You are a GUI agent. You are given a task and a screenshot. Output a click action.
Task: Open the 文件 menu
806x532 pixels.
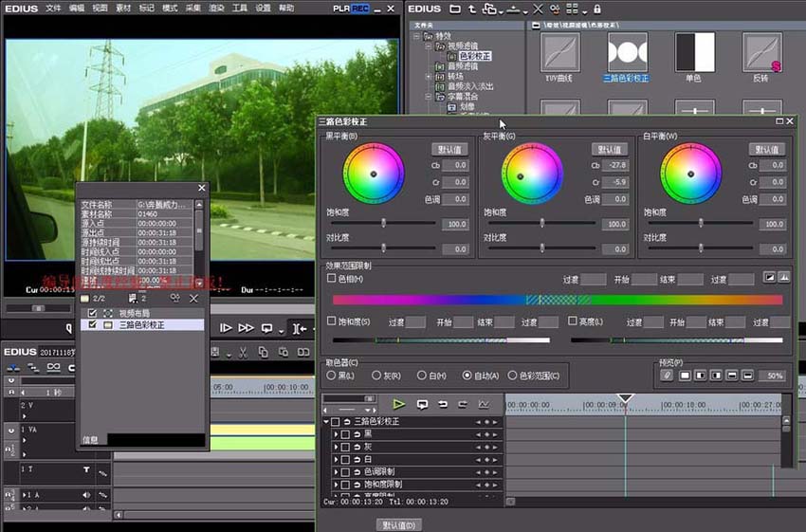click(53, 9)
